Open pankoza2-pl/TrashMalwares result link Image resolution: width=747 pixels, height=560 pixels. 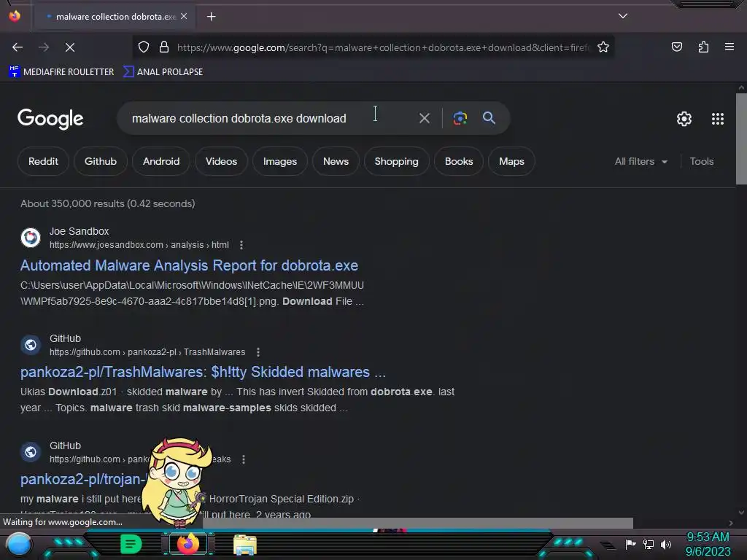[x=203, y=372]
